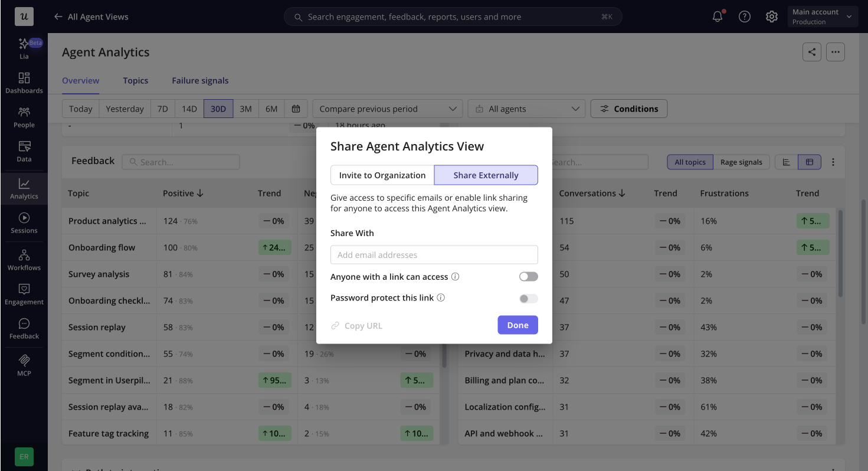Screen dimensions: 868x471
Task: Open All agents dropdown
Action: point(526,109)
